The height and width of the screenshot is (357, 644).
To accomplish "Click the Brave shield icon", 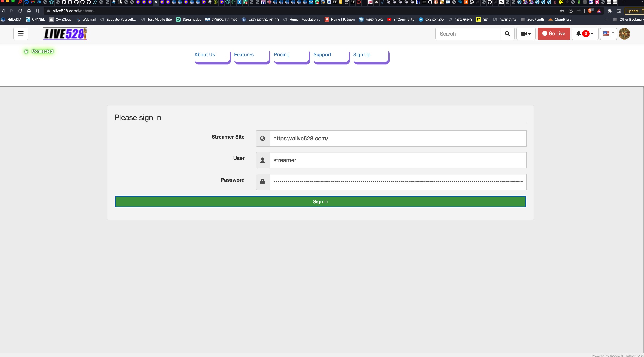I will 590,11.
